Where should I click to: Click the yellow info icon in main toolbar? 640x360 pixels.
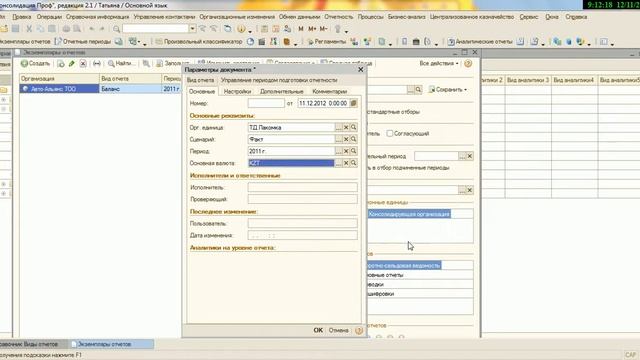(x=241, y=29)
